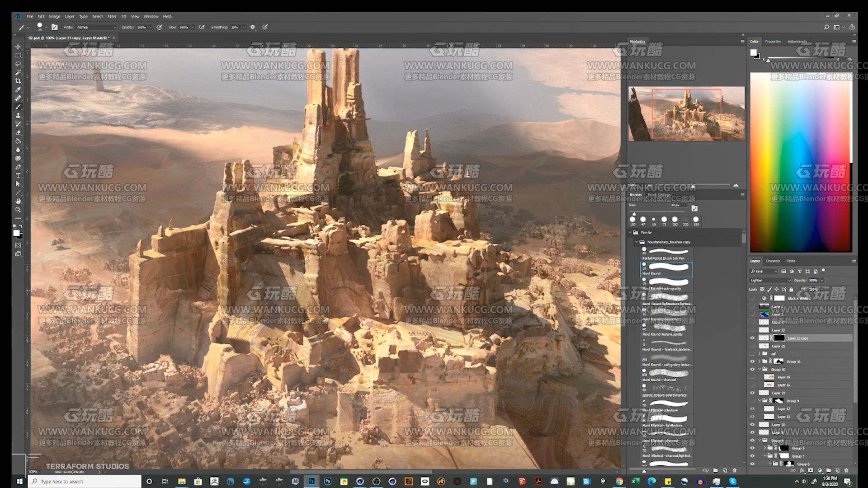Click lock all icon in Layers
This screenshot has height=488, width=868.
pos(791,289)
